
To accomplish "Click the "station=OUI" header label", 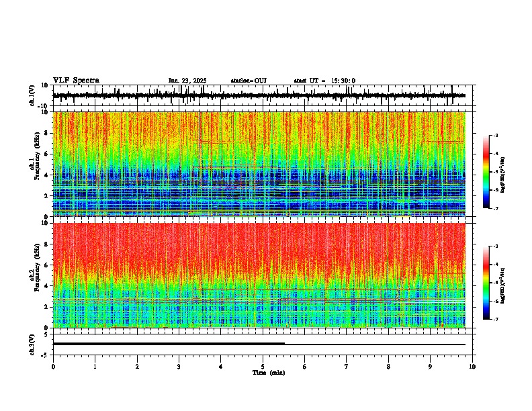I will click(249, 81).
